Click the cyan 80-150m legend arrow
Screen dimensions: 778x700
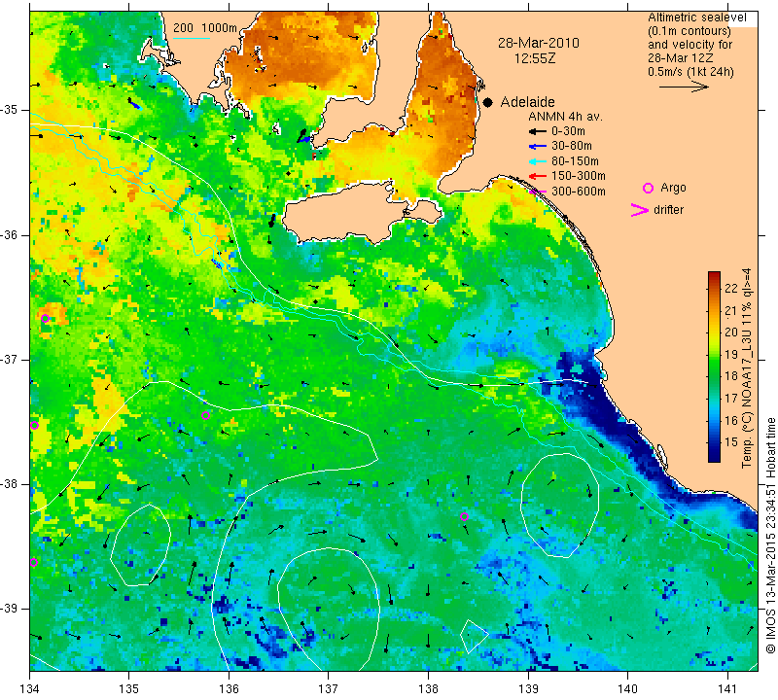point(538,161)
